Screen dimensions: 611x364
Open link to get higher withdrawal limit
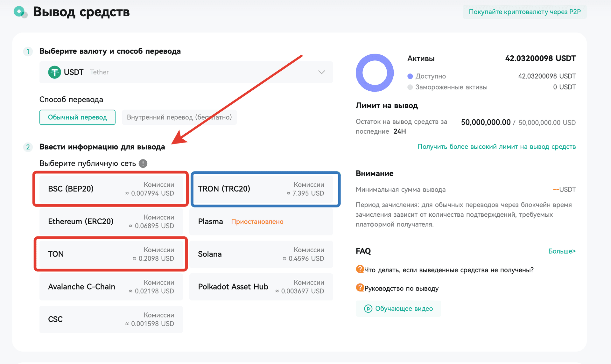click(496, 147)
